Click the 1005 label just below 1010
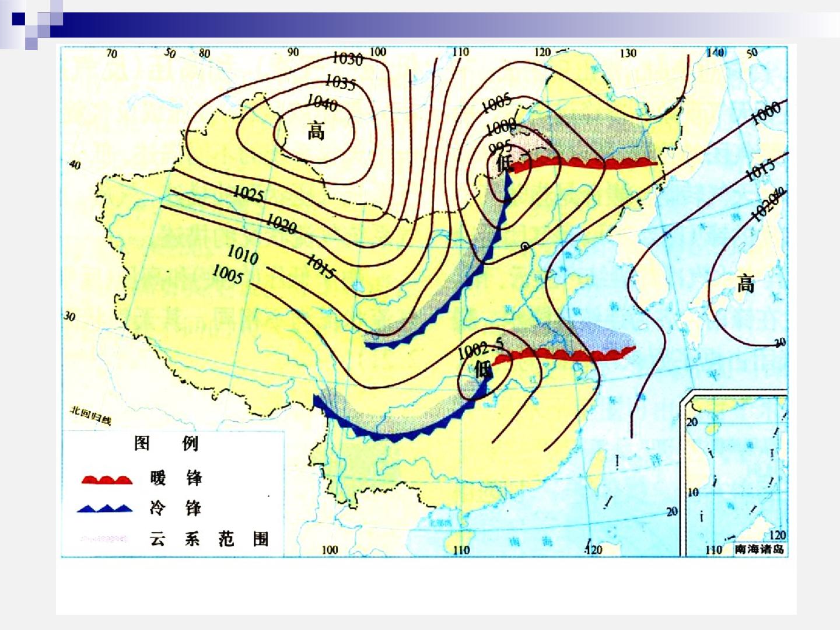This screenshot has width=840, height=630. (x=227, y=274)
